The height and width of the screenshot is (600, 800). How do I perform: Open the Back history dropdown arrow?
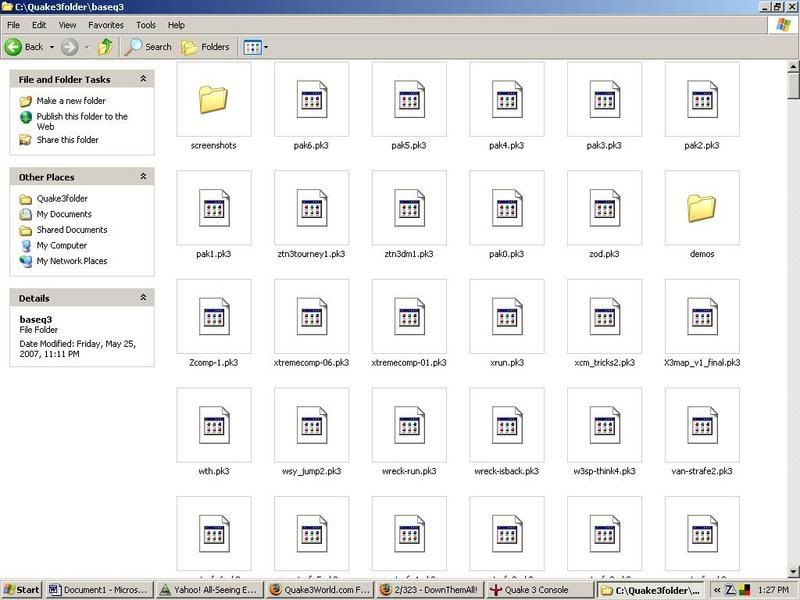click(52, 47)
